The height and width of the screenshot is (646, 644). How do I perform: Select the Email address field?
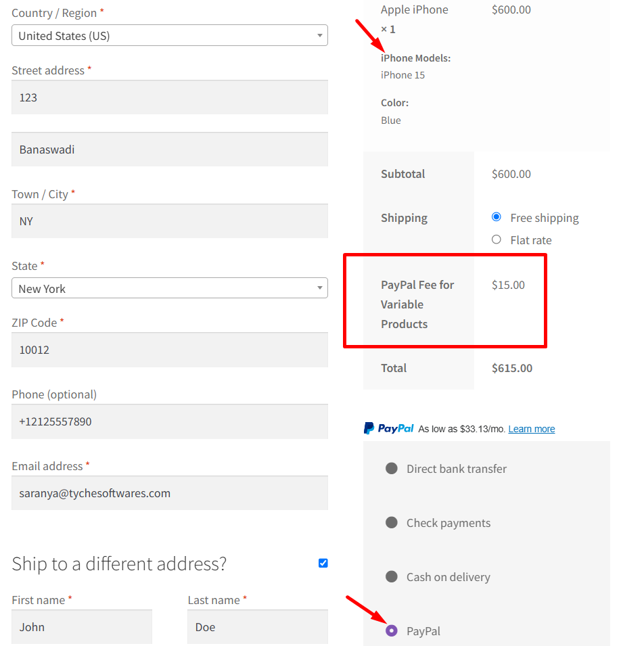[x=169, y=492]
